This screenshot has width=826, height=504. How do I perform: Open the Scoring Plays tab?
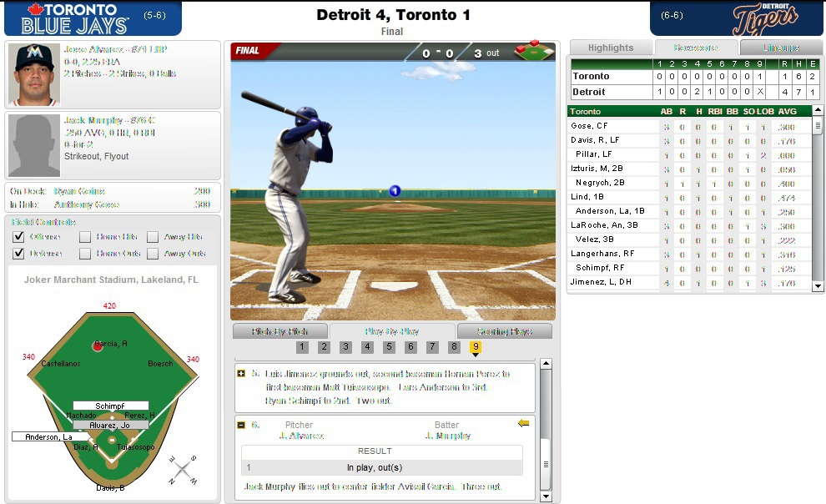point(505,331)
